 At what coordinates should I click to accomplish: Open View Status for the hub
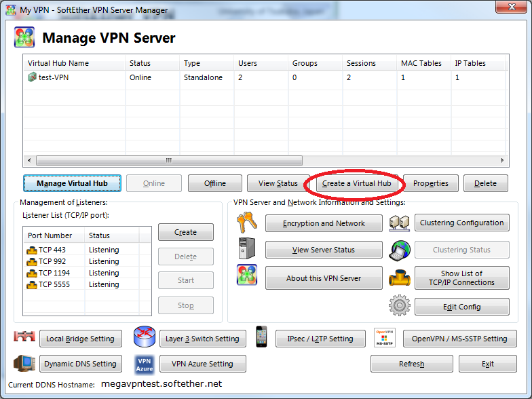point(278,183)
